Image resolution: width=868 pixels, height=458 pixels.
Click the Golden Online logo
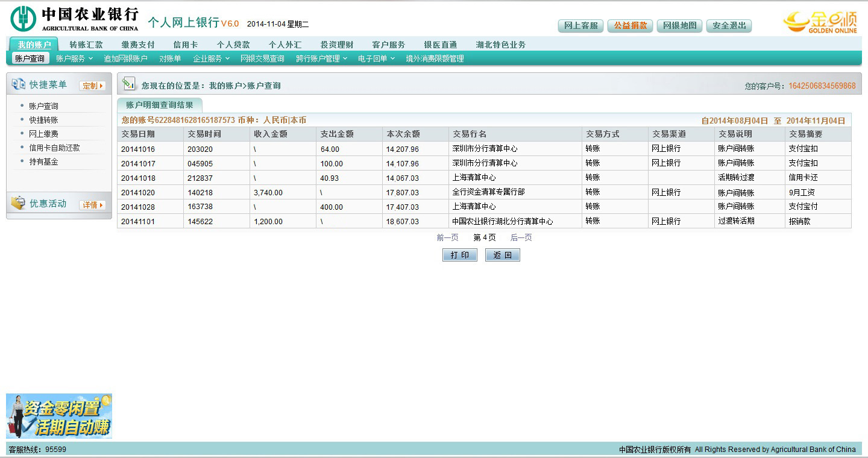[x=819, y=22]
